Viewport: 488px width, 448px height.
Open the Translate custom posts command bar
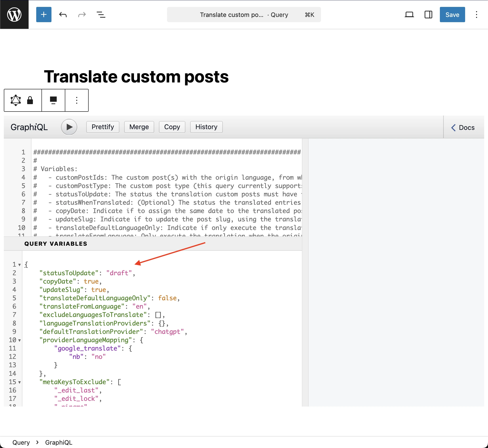[244, 15]
